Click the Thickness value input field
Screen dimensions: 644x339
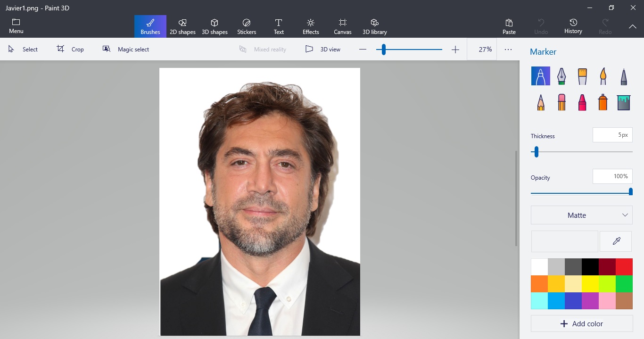(x=612, y=135)
